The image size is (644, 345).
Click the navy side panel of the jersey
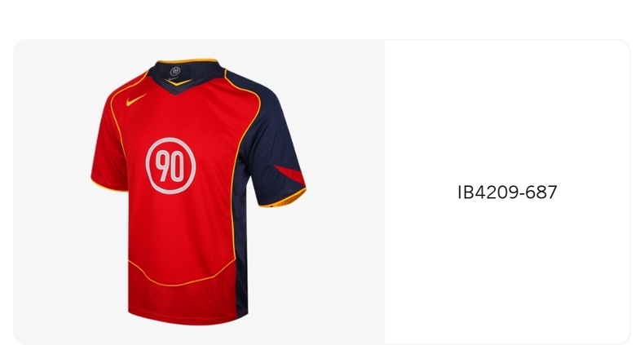(241, 246)
